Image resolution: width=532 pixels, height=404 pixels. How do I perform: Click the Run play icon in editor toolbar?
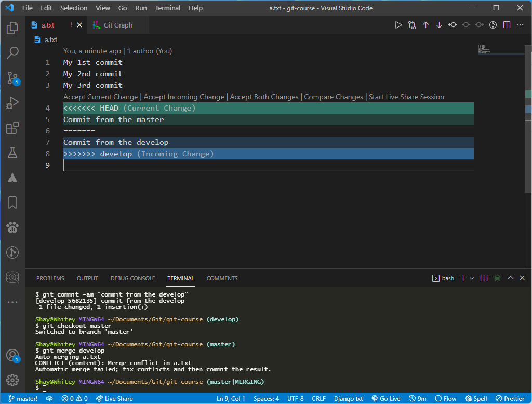398,25
